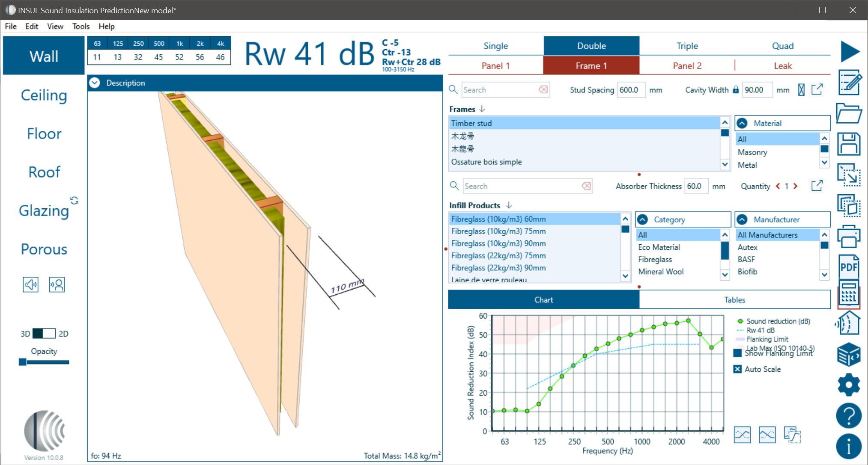Open the calculator icon in the right toolbar

pos(849,293)
